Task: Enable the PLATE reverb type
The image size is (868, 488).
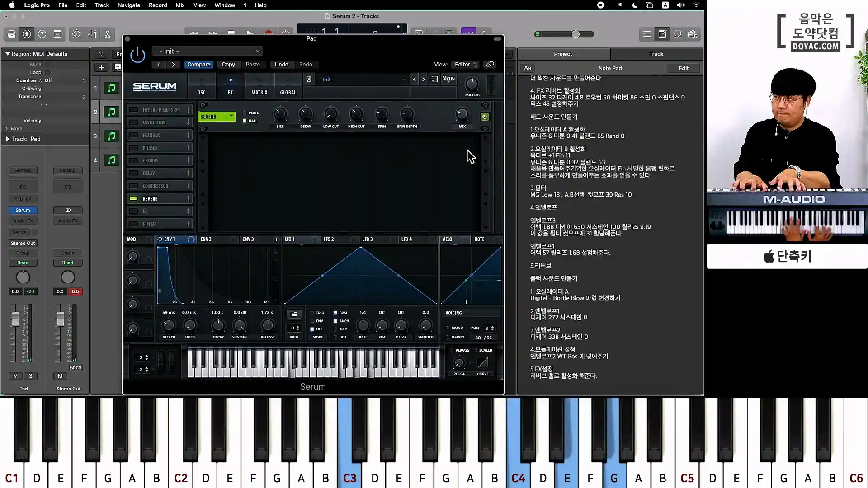Action: (245, 113)
